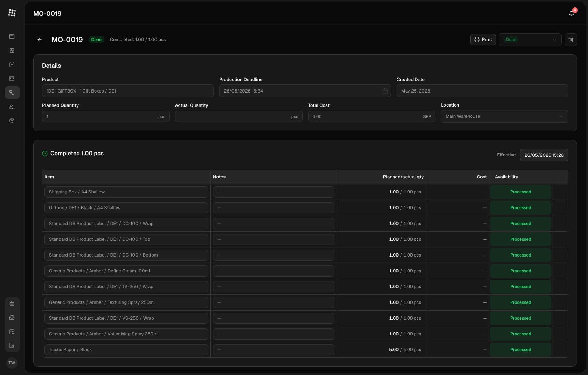Click the Production Deadline date field
The height and width of the screenshot is (375, 588).
305,91
